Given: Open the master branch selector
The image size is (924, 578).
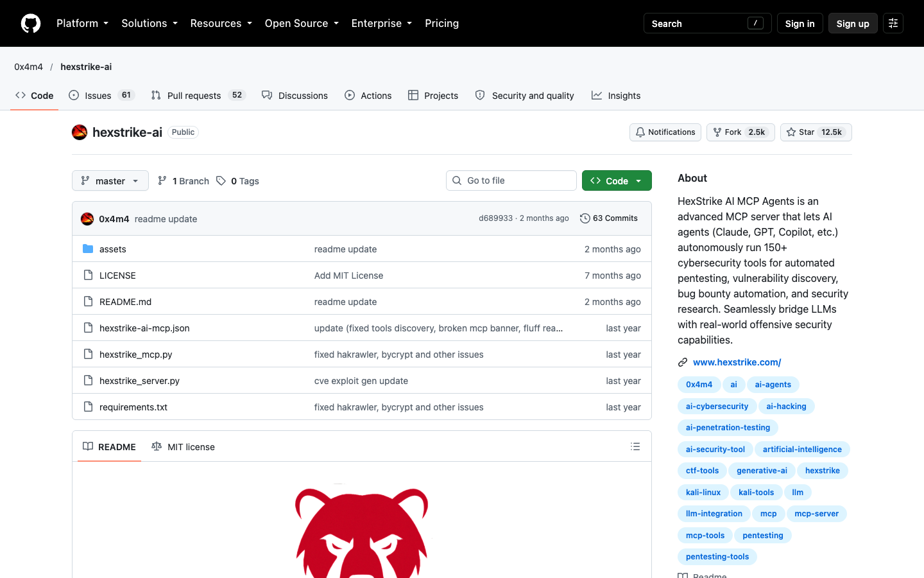Looking at the screenshot, I should (x=110, y=180).
